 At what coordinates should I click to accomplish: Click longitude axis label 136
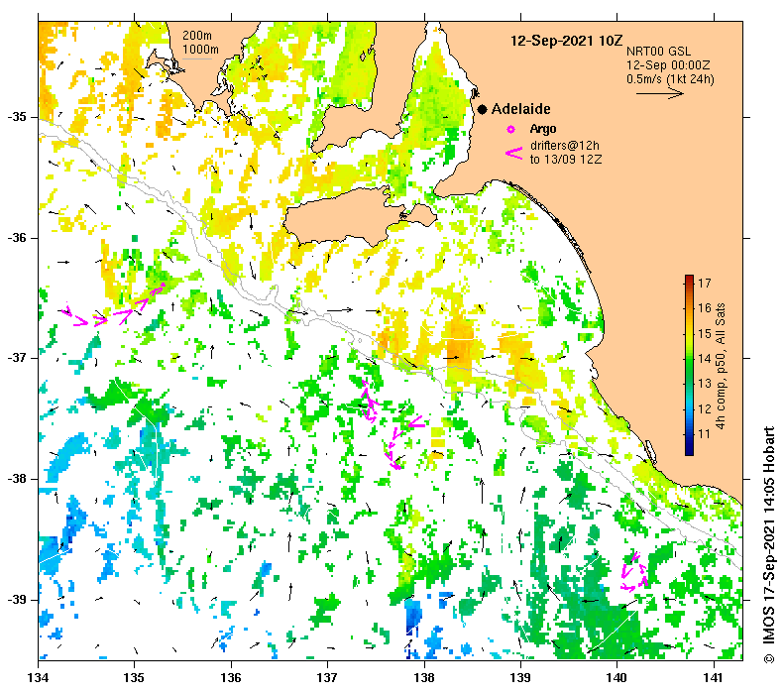click(x=231, y=678)
